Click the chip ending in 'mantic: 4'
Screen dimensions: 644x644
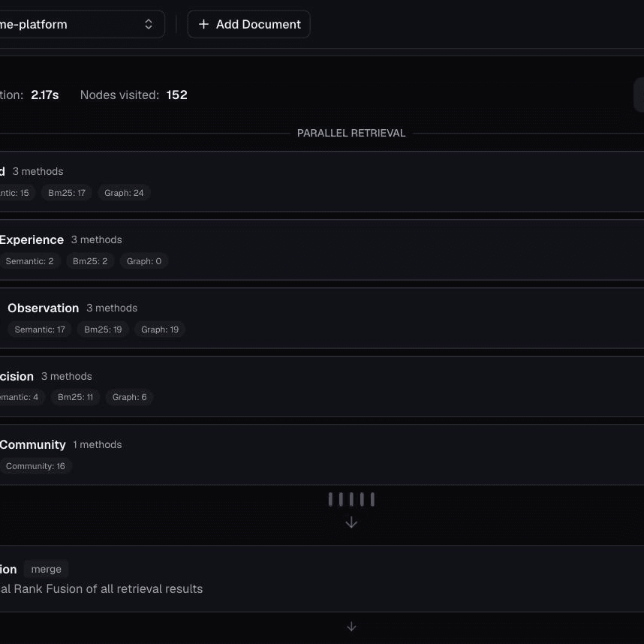pos(23,397)
